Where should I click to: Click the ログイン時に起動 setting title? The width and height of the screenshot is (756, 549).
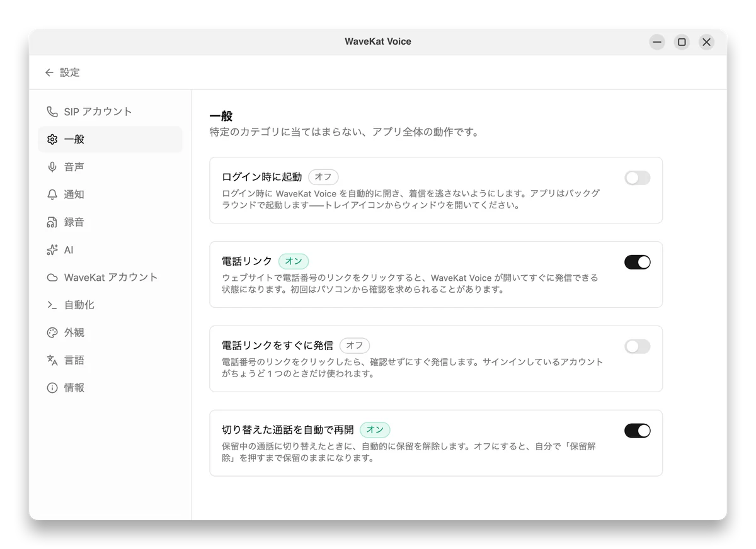pos(262,177)
